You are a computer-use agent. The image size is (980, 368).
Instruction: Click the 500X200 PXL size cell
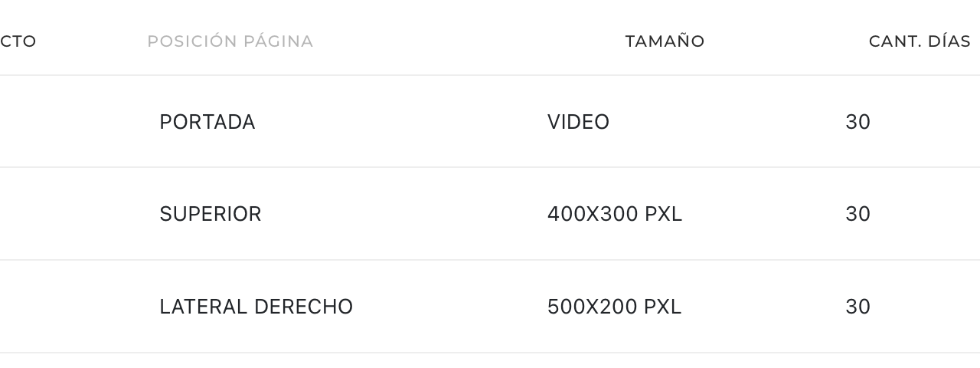[x=614, y=307]
